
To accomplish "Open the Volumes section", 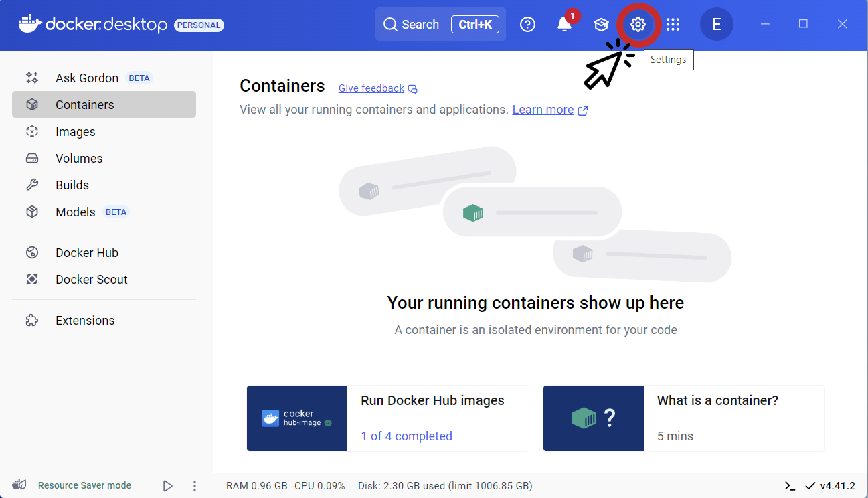I will 31,158.
